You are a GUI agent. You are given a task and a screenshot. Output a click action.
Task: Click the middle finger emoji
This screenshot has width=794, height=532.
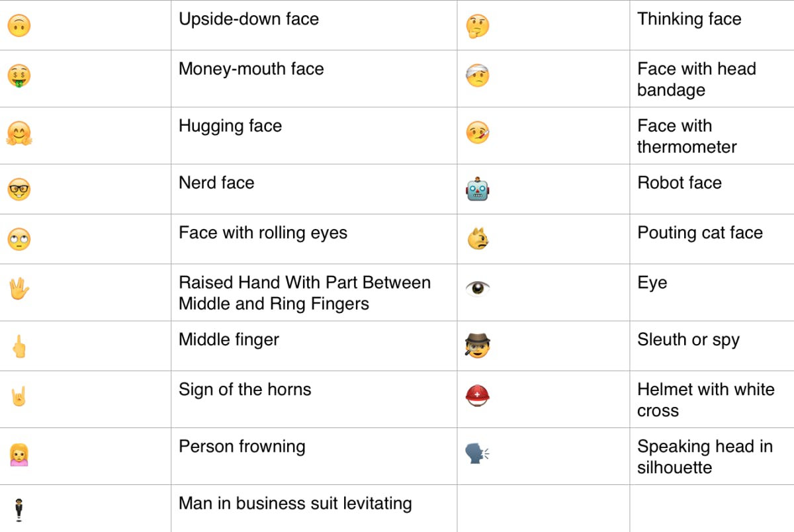click(x=19, y=346)
